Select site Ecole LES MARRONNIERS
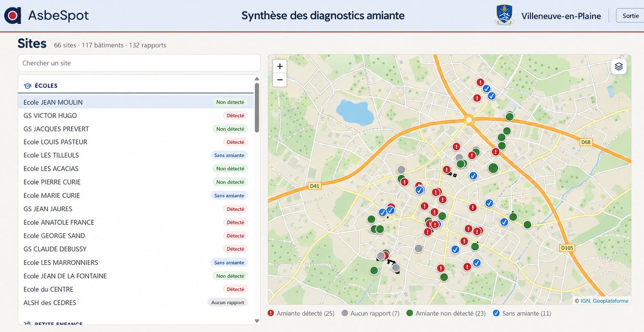 tap(136, 262)
